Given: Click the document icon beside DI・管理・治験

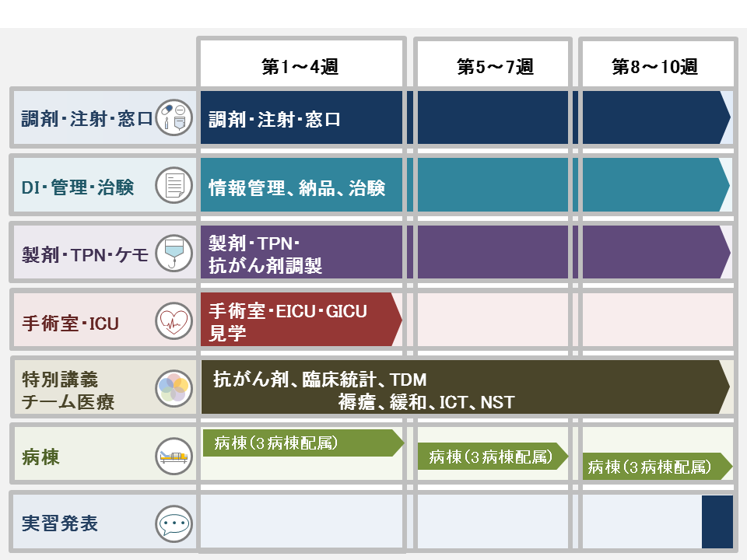Looking at the screenshot, I should click(174, 185).
